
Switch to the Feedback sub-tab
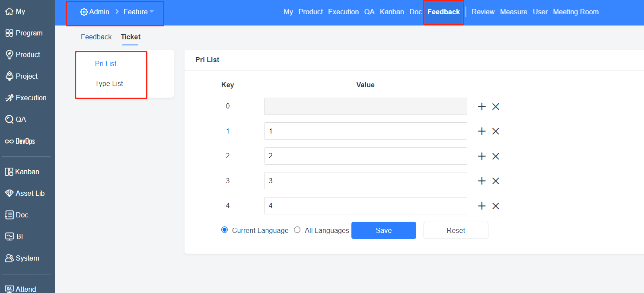96,37
